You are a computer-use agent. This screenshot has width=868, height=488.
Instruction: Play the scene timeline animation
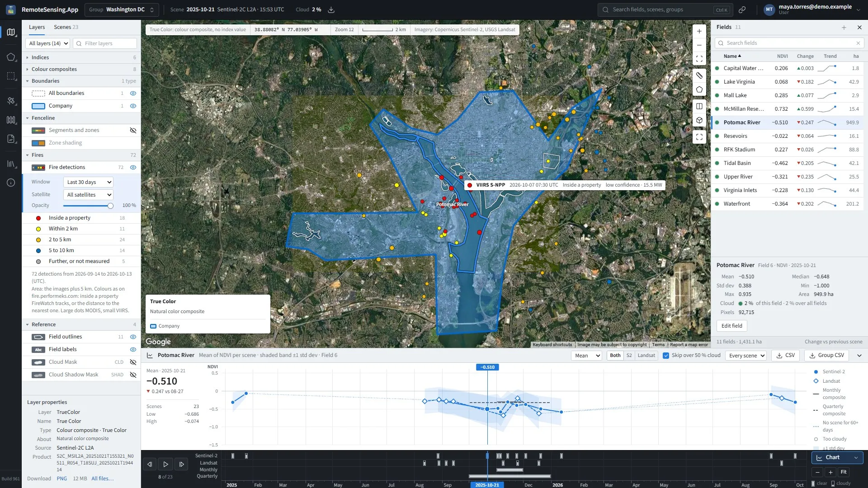tap(165, 464)
